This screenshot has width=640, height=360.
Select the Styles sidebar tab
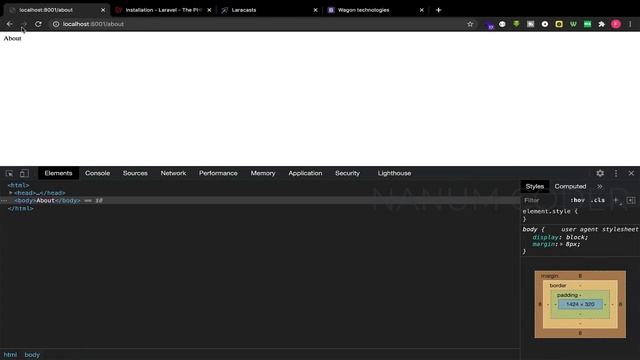[535, 186]
